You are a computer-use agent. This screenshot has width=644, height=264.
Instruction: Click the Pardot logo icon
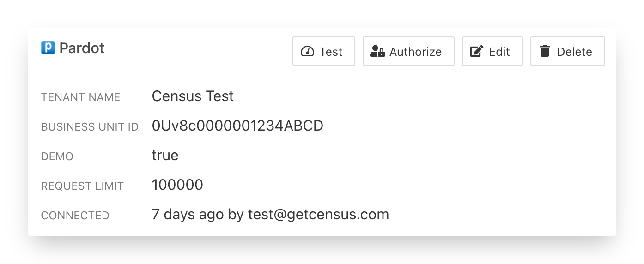pyautogui.click(x=48, y=48)
